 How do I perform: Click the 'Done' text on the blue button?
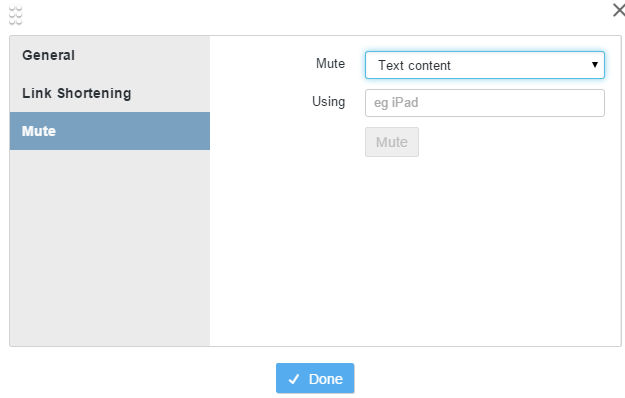point(326,379)
